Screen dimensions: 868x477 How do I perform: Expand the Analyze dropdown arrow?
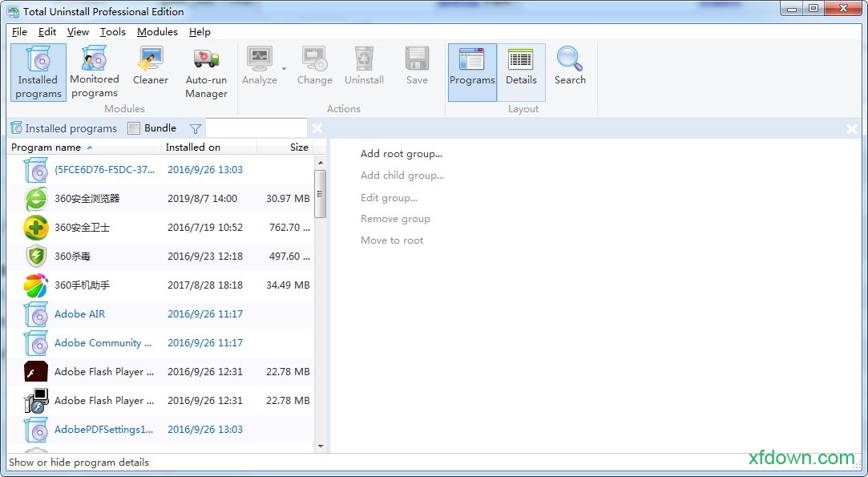(x=284, y=68)
